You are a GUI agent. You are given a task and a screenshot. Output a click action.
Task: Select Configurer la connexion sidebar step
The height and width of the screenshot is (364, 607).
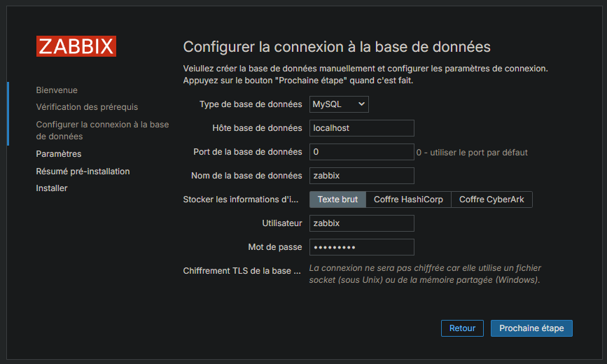[102, 130]
